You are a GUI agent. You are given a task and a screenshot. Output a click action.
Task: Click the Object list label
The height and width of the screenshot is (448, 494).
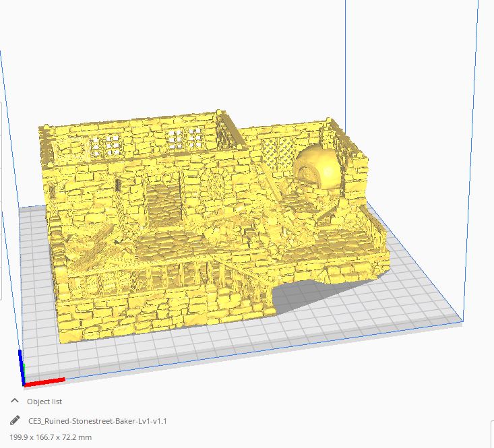44,402
